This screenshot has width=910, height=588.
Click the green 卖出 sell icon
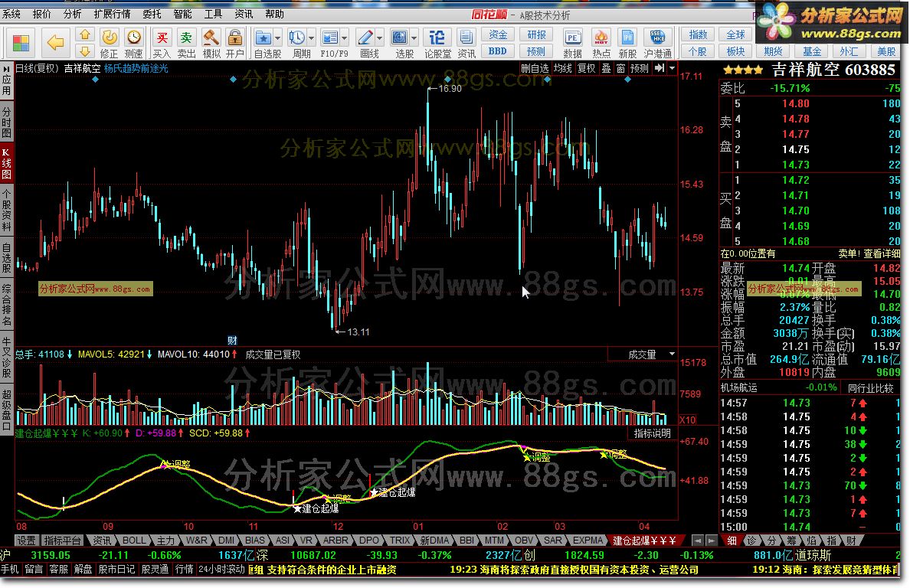(x=186, y=38)
